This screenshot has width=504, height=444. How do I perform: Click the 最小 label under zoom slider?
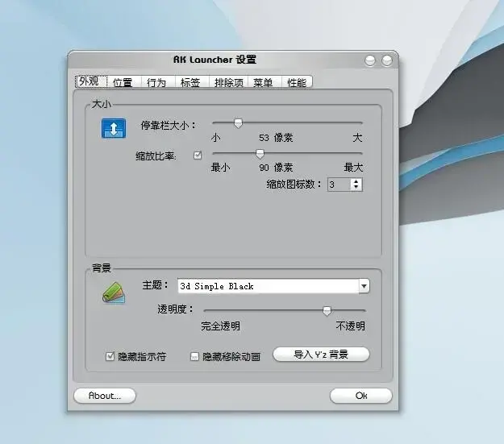click(220, 168)
